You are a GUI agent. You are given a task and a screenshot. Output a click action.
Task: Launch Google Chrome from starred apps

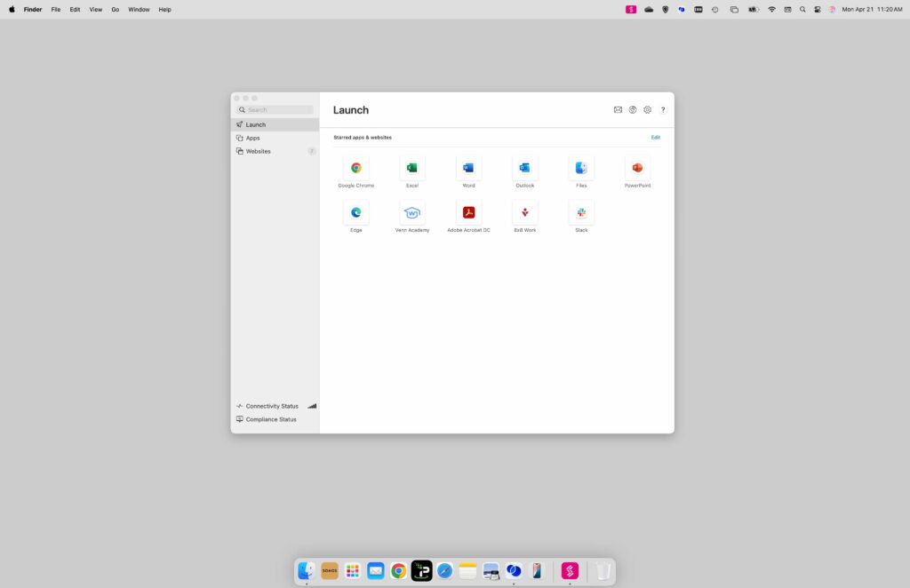click(355, 168)
